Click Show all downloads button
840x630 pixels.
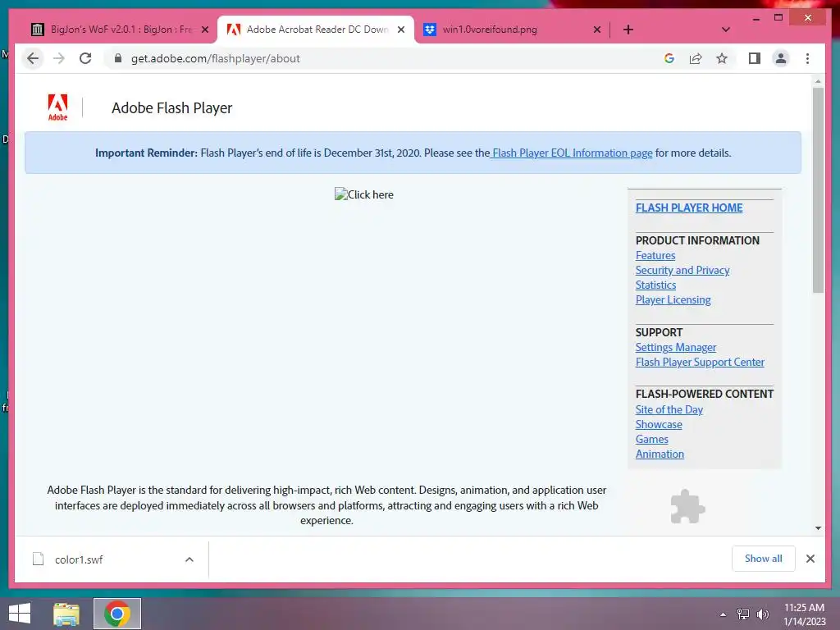point(764,559)
